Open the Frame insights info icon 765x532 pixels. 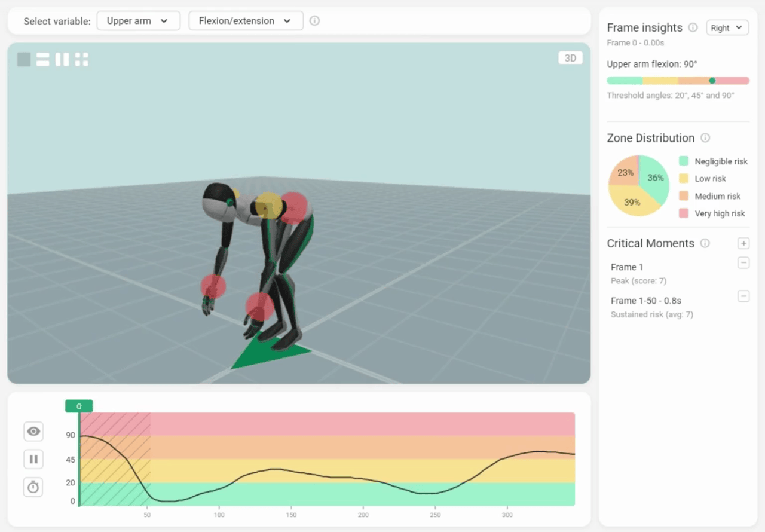tap(693, 27)
